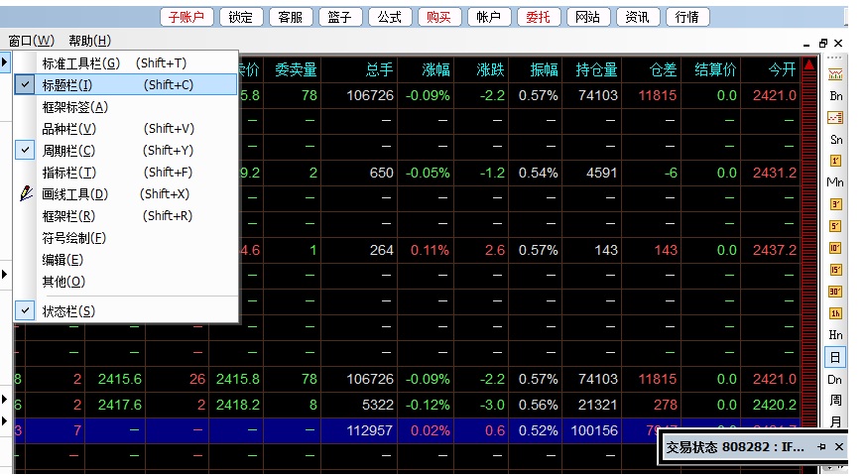Image resolution: width=868 pixels, height=476 pixels.
Task: Choose 画线工具(D) from the menu
Action: coord(74,194)
